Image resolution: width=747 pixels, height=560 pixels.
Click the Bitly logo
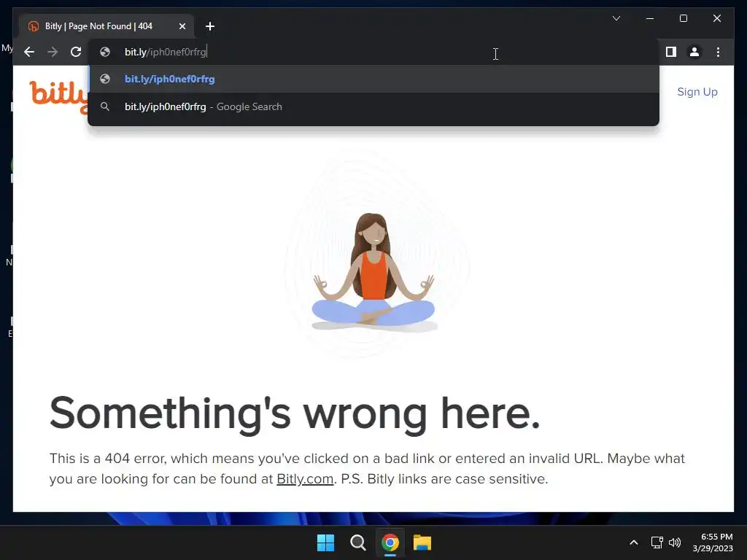(x=59, y=96)
